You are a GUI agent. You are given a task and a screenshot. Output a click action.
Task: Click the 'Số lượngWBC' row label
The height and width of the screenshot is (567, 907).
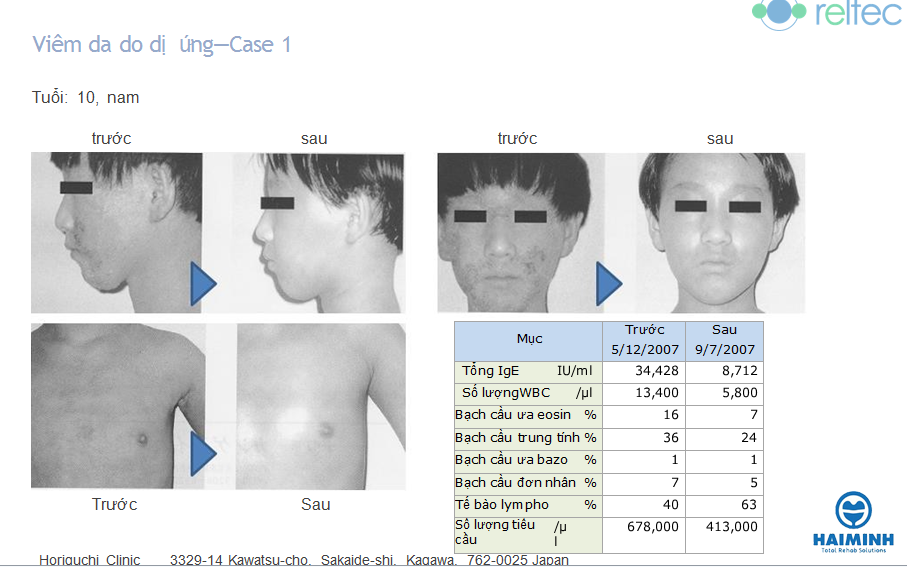tap(527, 393)
